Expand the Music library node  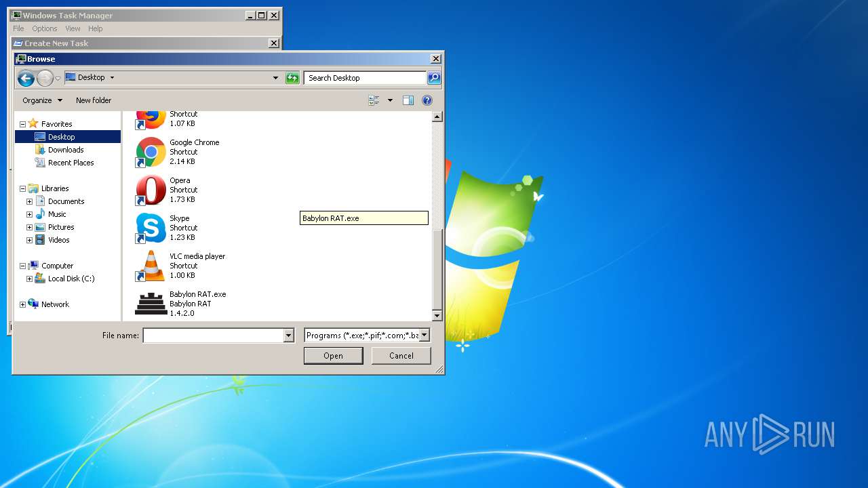[x=29, y=214]
